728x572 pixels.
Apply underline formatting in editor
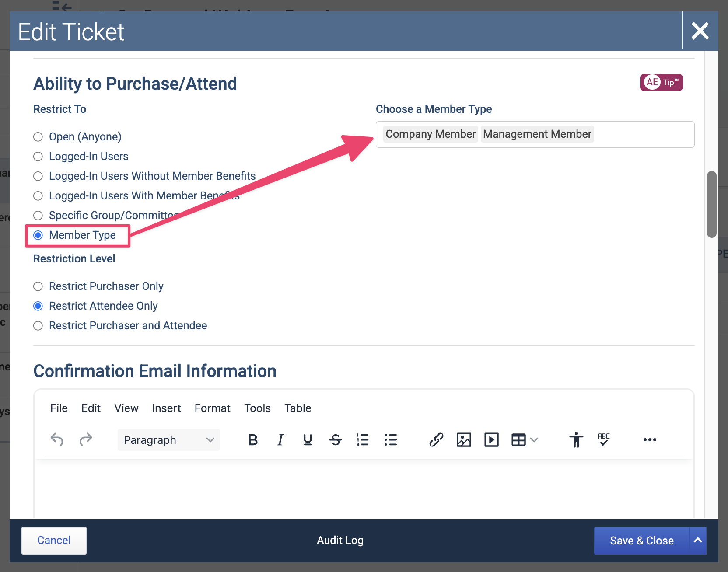point(308,440)
